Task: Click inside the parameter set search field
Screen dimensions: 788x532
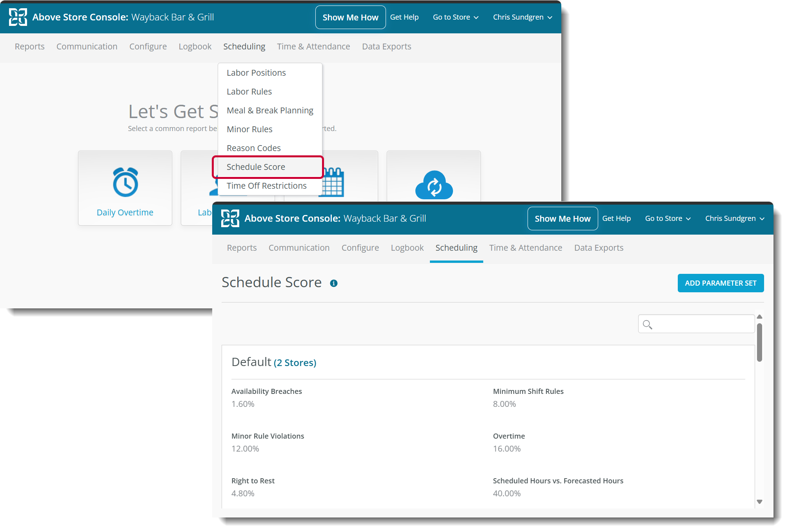Action: (x=702, y=324)
